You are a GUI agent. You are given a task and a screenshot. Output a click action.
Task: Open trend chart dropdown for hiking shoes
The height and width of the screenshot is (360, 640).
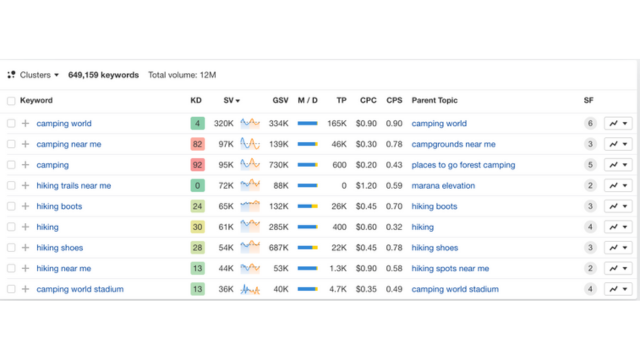[618, 248]
